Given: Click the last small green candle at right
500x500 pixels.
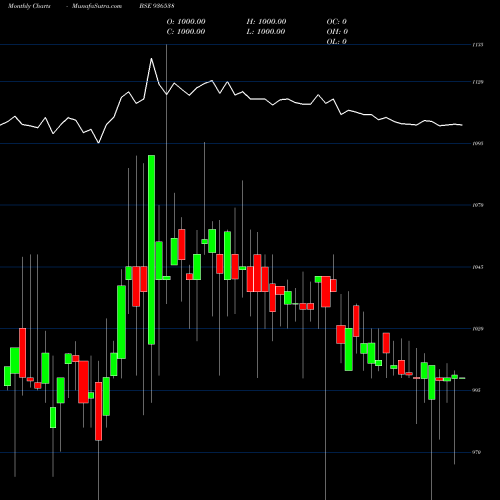Looking at the screenshot, I should pyautogui.click(x=462, y=378).
